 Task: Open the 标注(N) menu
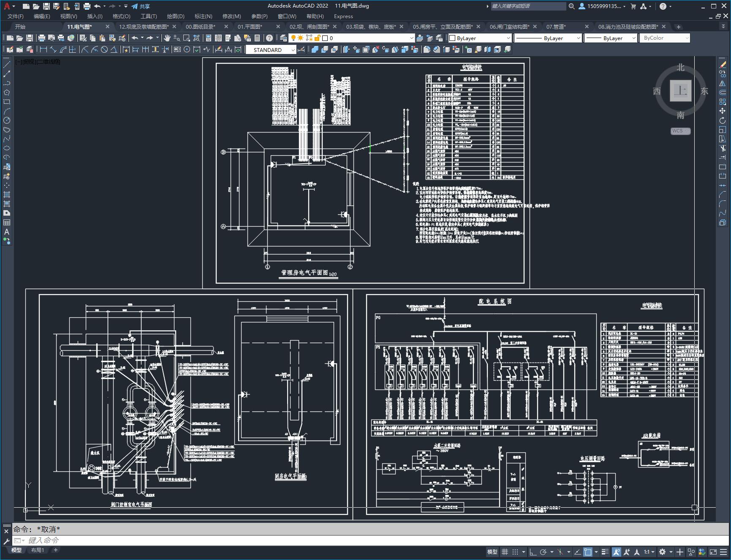pyautogui.click(x=204, y=16)
